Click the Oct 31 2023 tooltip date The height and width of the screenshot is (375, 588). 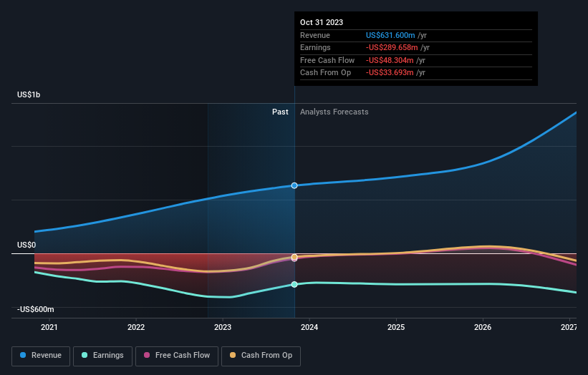coord(322,22)
